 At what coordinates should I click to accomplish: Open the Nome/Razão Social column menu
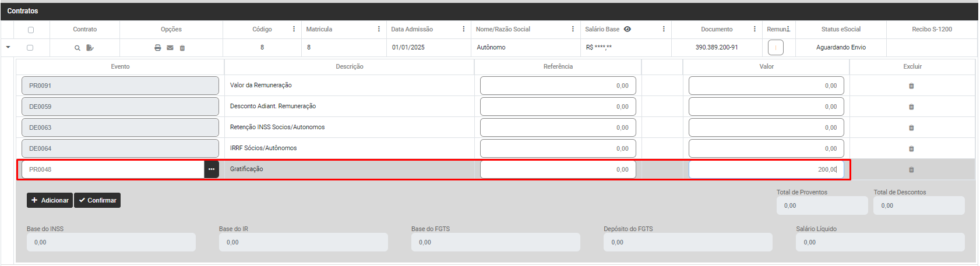pos(573,29)
